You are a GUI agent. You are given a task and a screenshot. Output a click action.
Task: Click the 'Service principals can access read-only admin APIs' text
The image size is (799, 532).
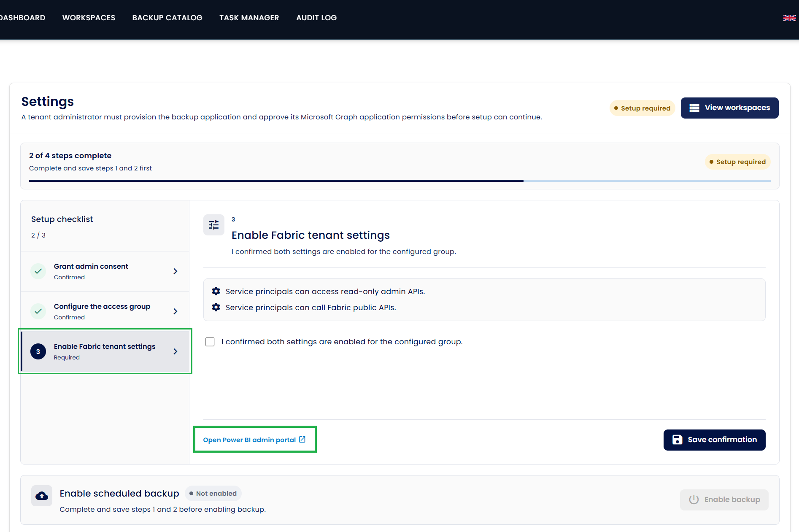(x=325, y=292)
